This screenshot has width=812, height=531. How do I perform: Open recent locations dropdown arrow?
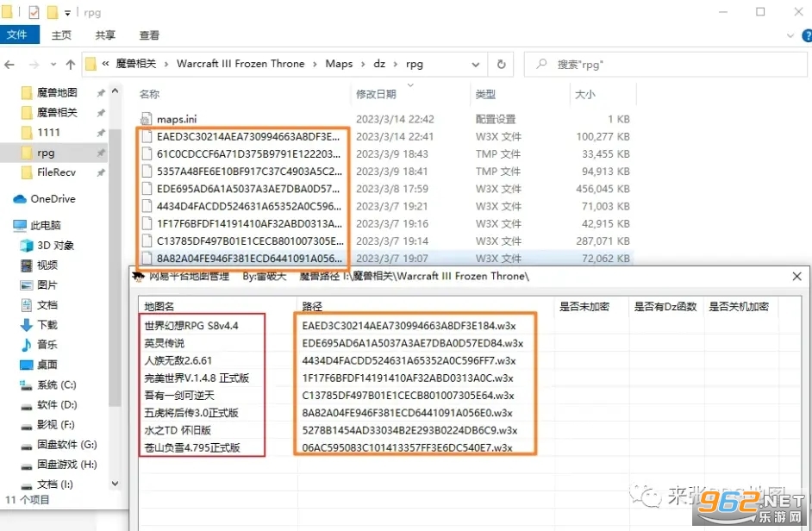(x=53, y=65)
